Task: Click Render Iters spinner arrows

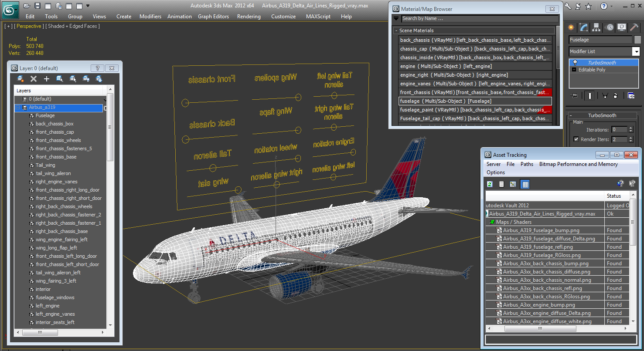Action: tap(630, 139)
